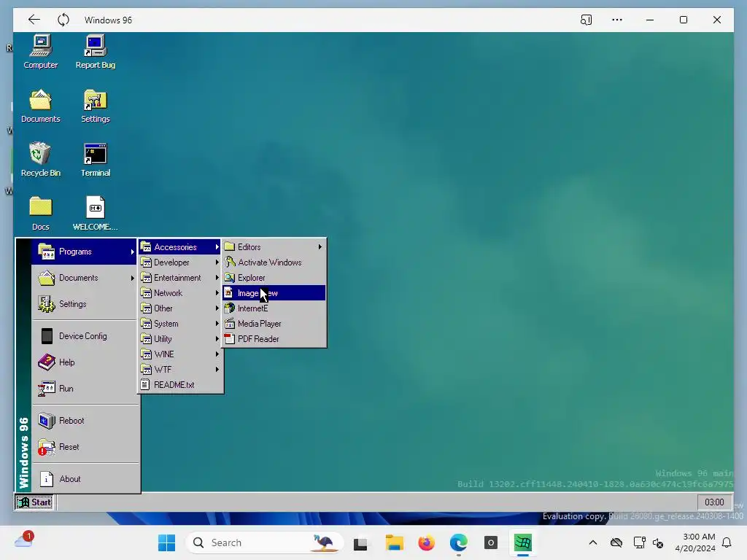
Task: Open the Documents folder on desktop
Action: pos(41,106)
